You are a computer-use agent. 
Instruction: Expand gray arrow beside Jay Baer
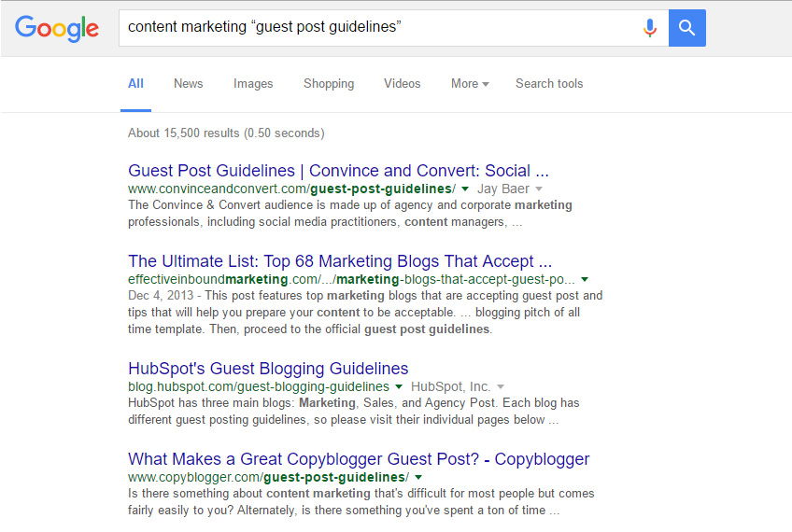coord(539,189)
